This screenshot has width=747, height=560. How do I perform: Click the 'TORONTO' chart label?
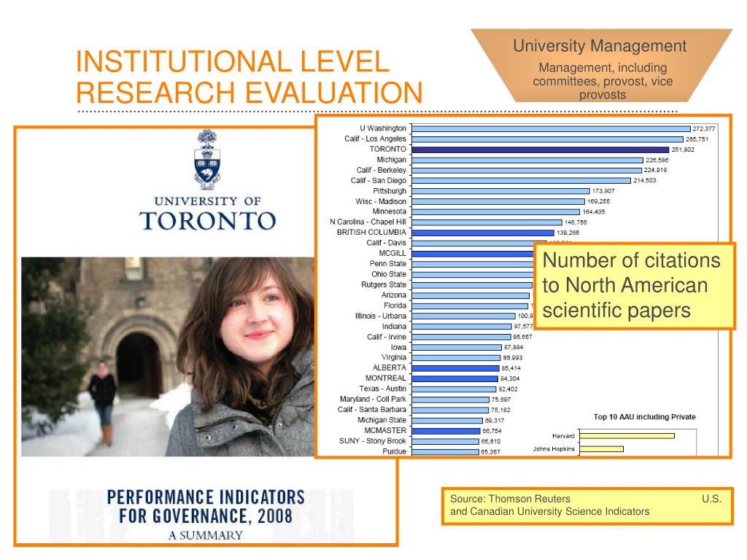point(388,149)
